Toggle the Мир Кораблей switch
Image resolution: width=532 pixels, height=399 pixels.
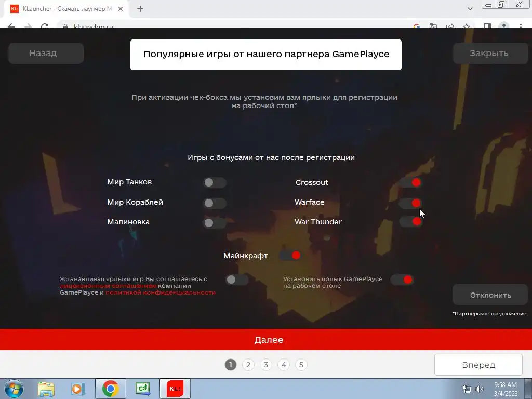(215, 203)
